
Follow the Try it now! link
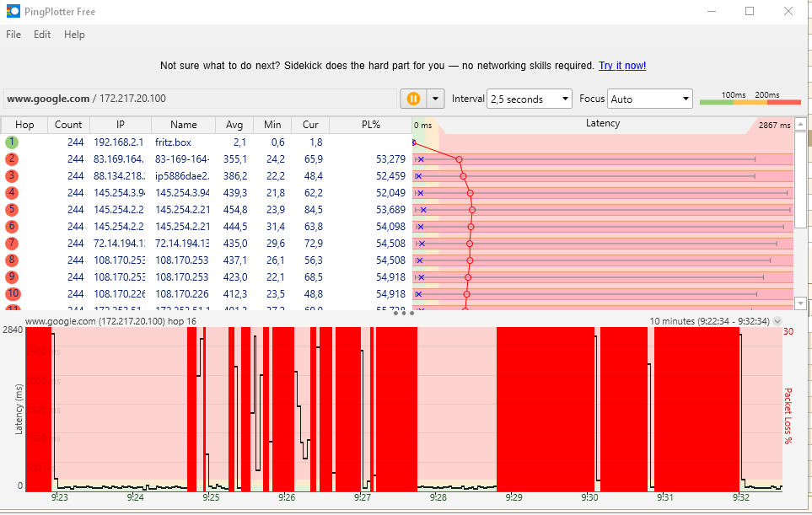(x=622, y=66)
